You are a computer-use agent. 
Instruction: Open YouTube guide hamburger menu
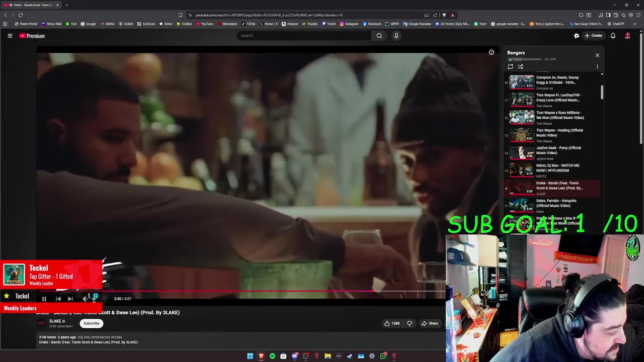10,36
